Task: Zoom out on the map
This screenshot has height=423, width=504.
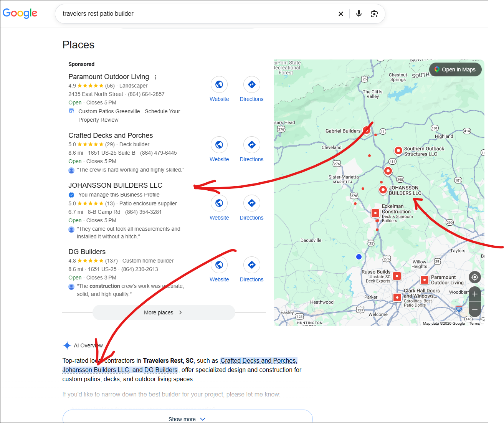Action: pyautogui.click(x=475, y=309)
